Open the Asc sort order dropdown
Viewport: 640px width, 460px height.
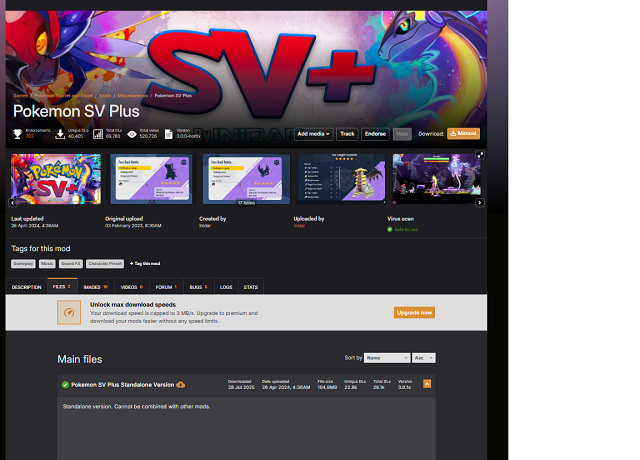point(424,358)
